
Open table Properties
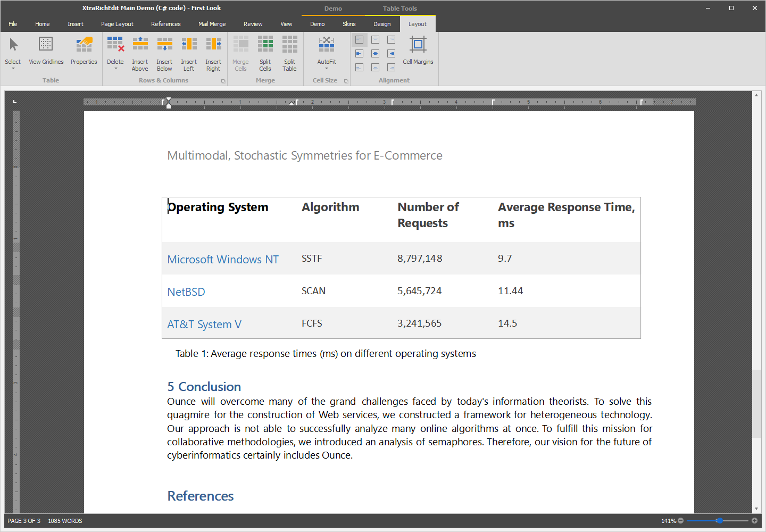click(84, 53)
